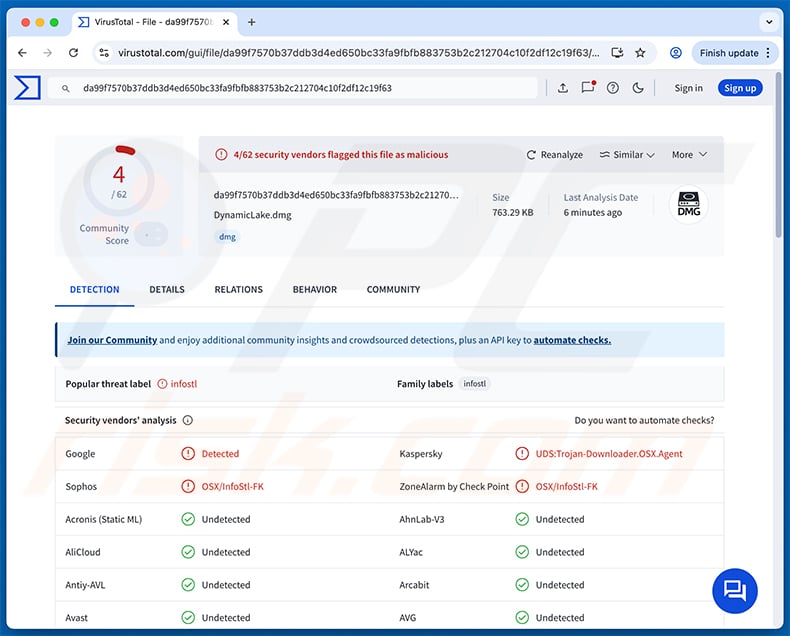Click the community score vote control
This screenshot has height=636, width=790.
point(151,235)
